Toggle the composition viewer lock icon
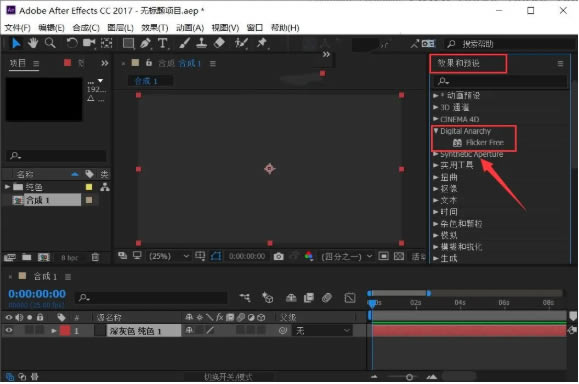The height and width of the screenshot is (384, 579). (149, 63)
